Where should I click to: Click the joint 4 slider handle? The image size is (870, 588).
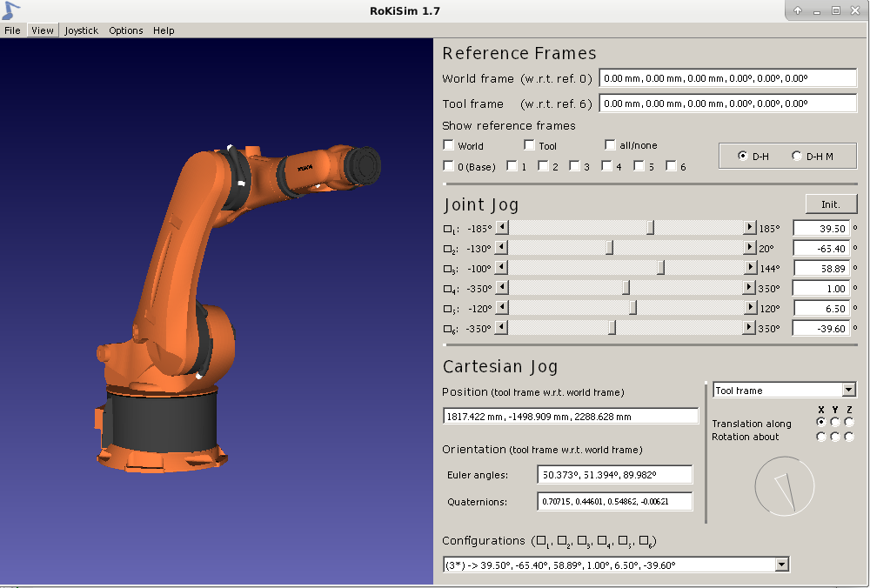[626, 287]
